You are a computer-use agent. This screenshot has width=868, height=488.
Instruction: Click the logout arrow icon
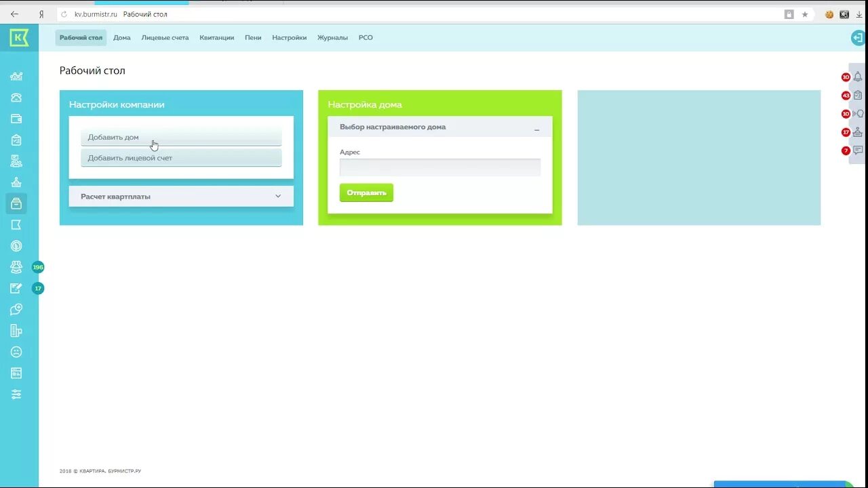[858, 38]
